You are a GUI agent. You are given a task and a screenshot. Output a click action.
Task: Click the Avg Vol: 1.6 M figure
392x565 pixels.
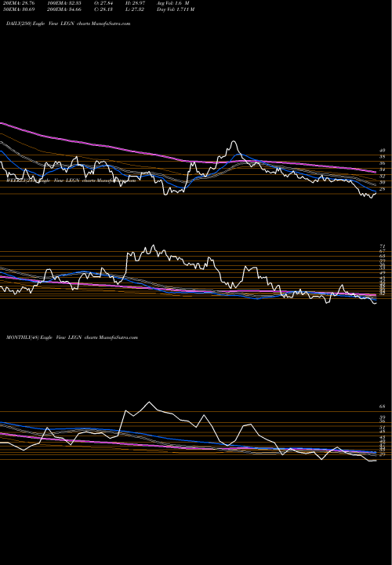173,3
